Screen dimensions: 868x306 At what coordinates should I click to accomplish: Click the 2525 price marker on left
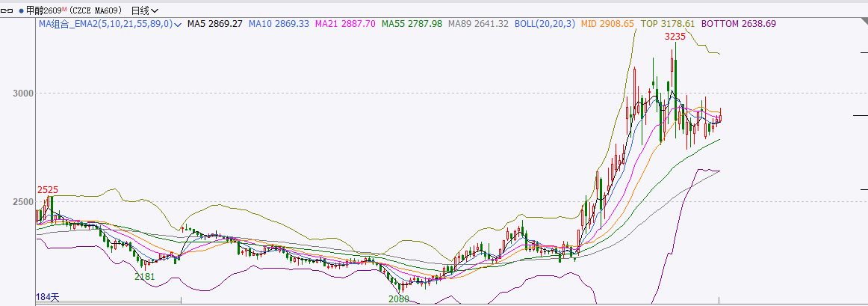47,190
